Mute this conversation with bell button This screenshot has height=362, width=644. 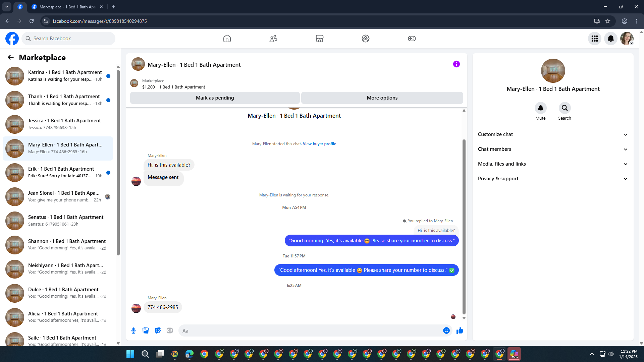(540, 108)
